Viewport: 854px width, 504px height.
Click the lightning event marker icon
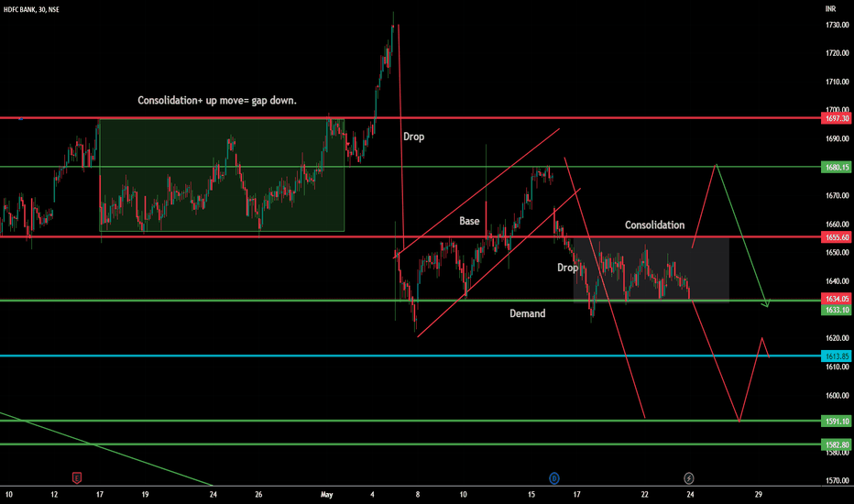(x=688, y=478)
